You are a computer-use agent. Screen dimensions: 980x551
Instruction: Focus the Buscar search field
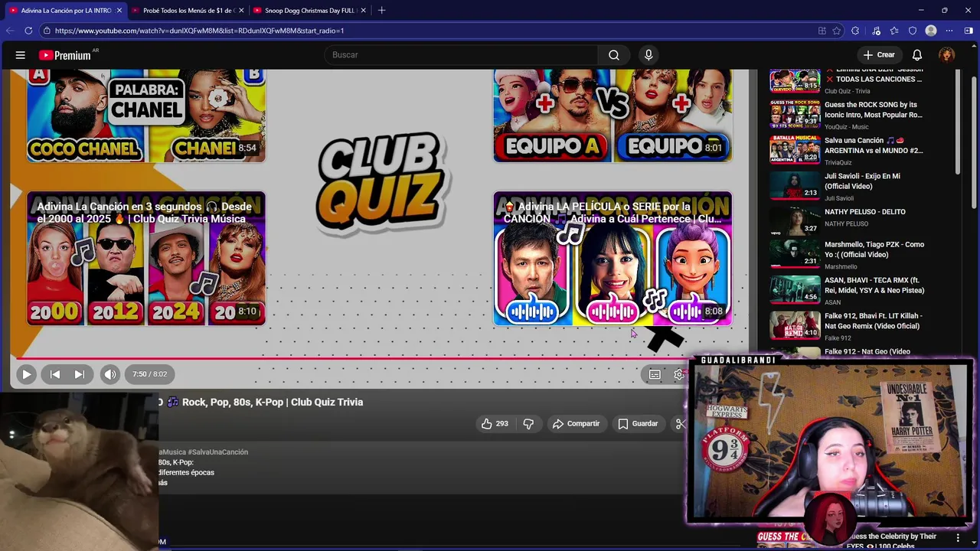tap(462, 55)
